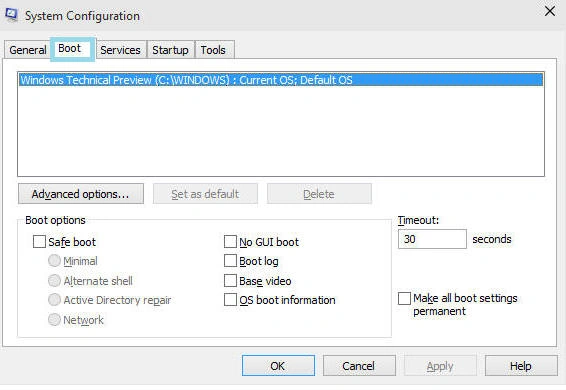
Task: Click the Set as default button
Action: tap(205, 194)
